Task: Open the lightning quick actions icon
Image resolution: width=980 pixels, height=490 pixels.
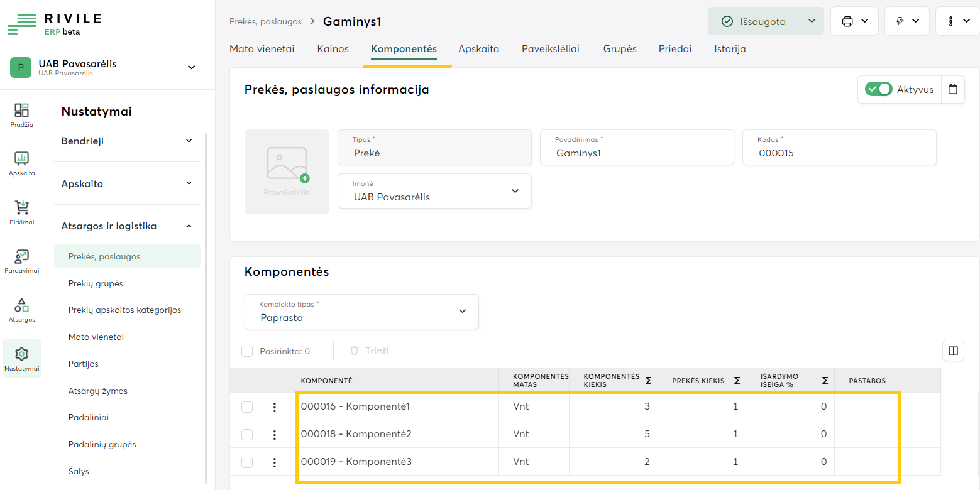Action: tap(900, 21)
